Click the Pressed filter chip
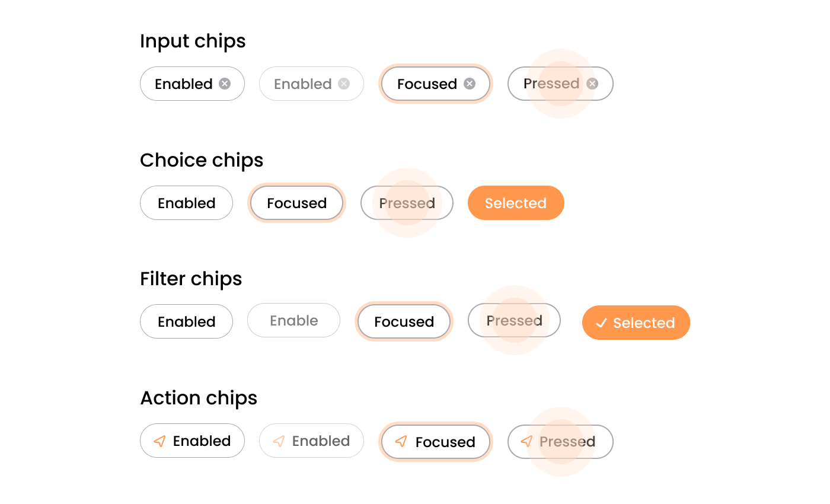 [514, 320]
